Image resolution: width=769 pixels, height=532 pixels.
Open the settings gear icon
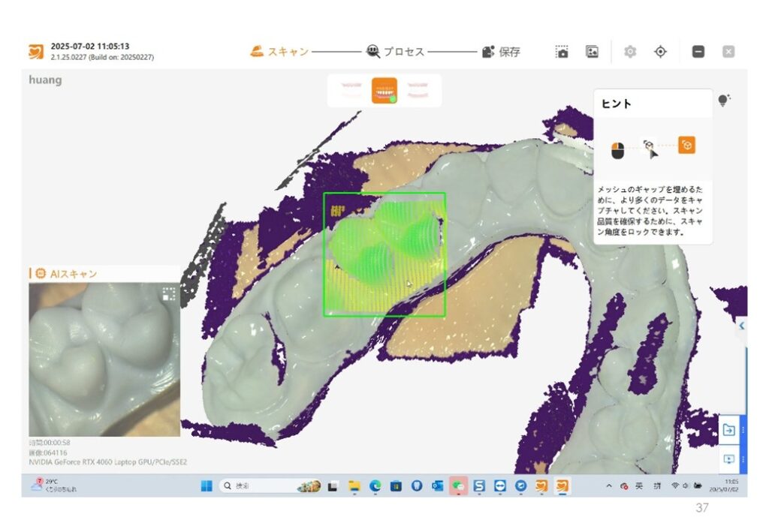point(630,52)
